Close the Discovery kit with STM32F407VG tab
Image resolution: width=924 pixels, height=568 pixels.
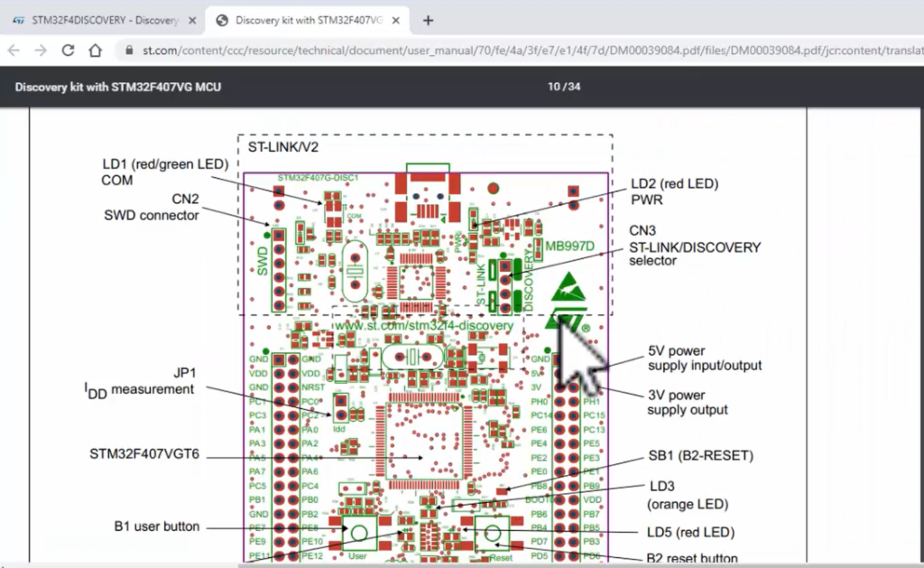click(396, 21)
